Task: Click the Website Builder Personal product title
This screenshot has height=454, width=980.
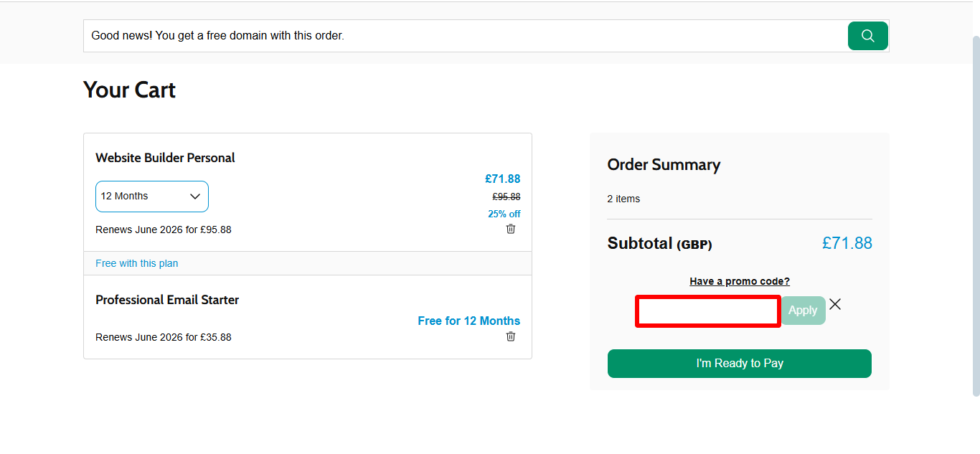Action: (x=165, y=158)
